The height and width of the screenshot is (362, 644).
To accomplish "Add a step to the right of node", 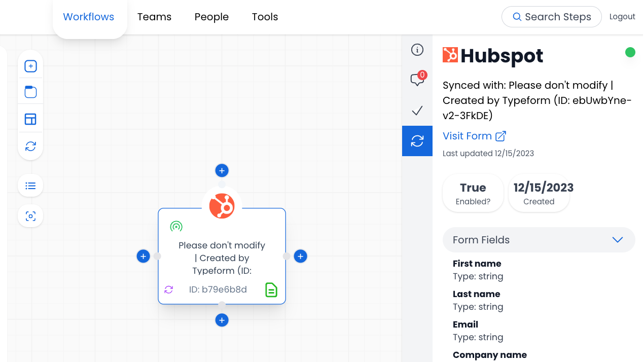I will [x=300, y=256].
